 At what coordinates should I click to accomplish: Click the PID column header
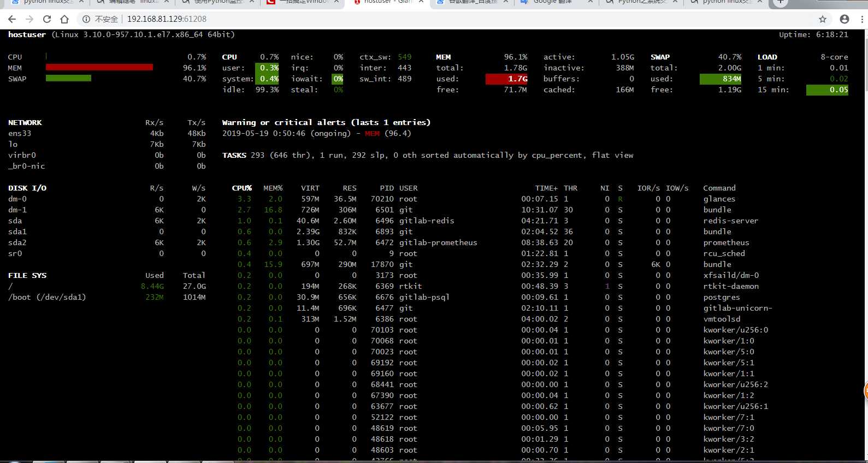tap(387, 188)
